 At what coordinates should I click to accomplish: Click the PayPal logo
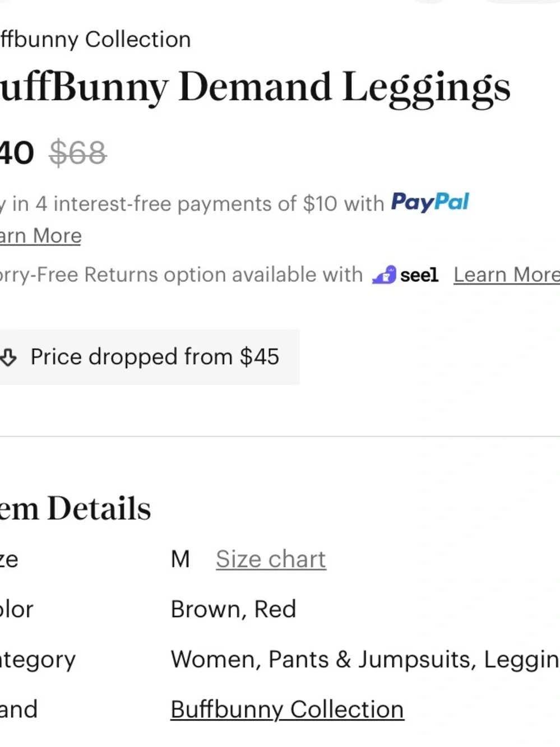(x=429, y=202)
